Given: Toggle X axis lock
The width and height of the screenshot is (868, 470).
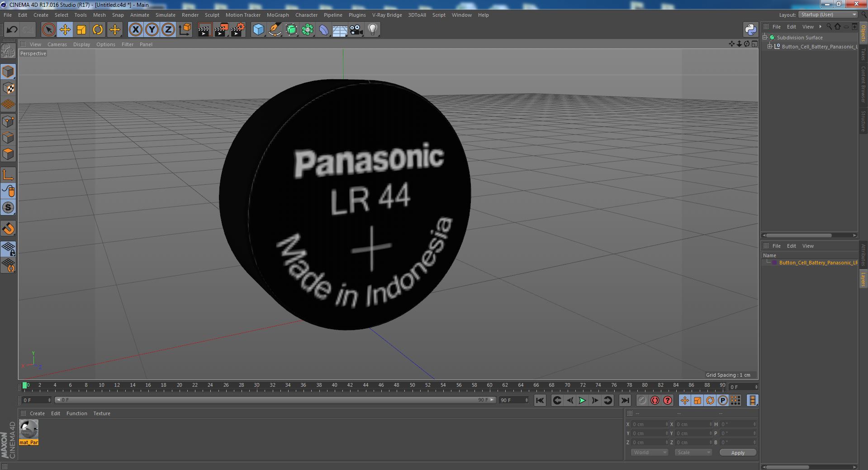Looking at the screenshot, I should pyautogui.click(x=135, y=30).
